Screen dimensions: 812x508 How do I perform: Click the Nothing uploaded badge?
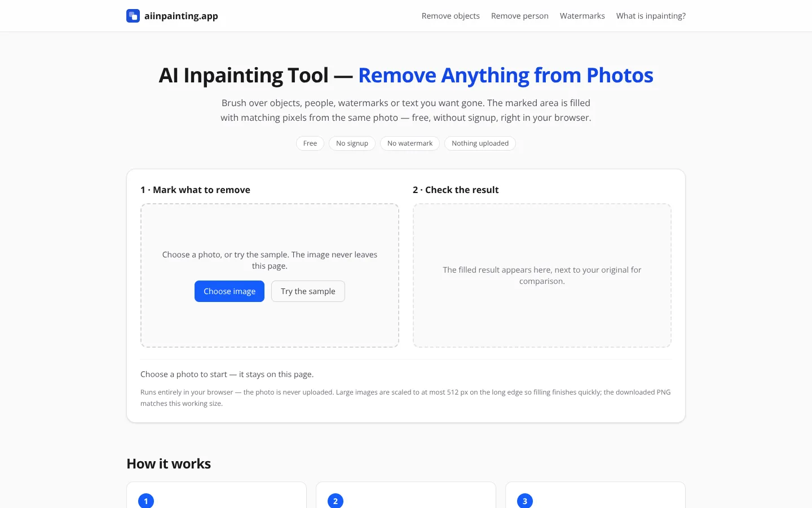pyautogui.click(x=480, y=143)
